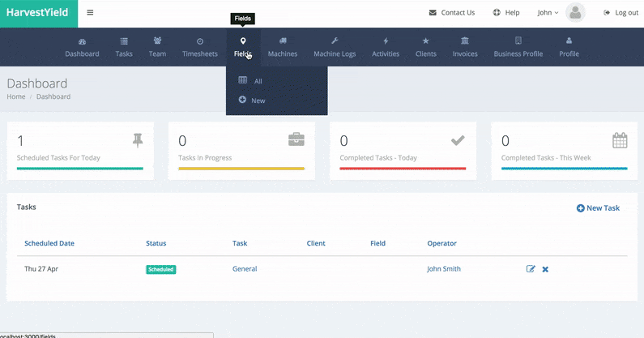644x338 pixels.
Task: Click the Log out link
Action: tap(621, 13)
